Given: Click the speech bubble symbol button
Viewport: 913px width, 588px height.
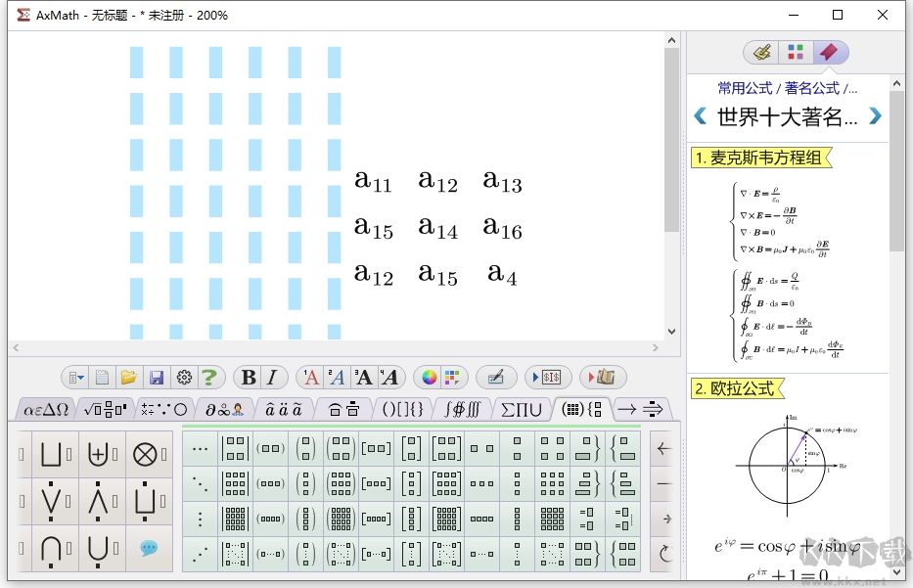Looking at the screenshot, I should (x=149, y=550).
